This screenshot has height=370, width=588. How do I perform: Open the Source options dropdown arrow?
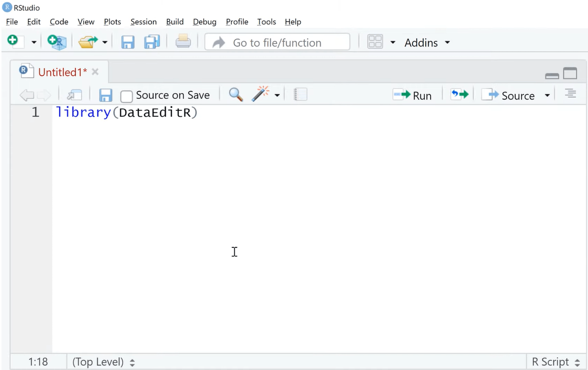coord(547,95)
